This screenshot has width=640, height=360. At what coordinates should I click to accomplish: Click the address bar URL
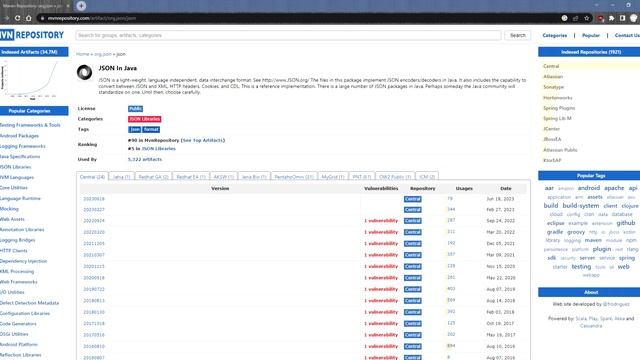(92, 18)
